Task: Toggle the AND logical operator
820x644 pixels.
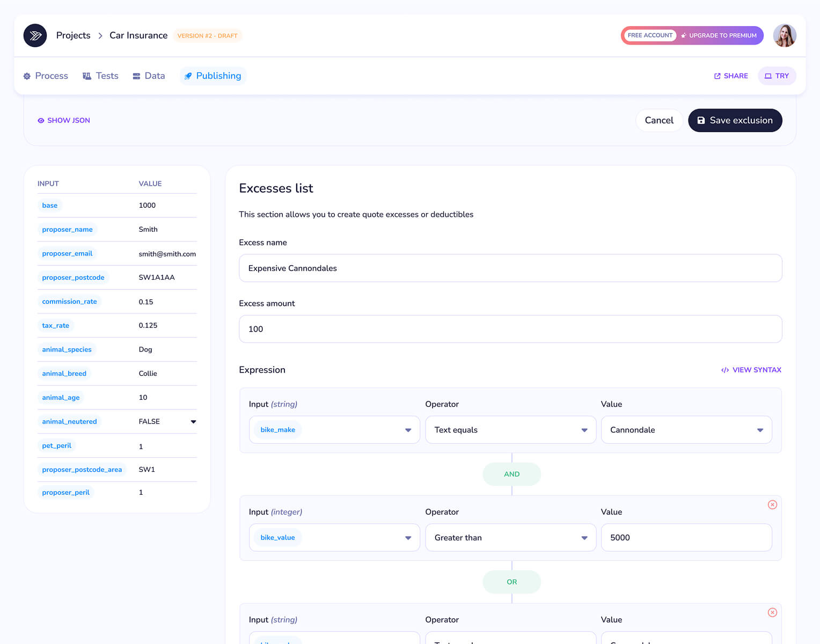Action: (511, 474)
